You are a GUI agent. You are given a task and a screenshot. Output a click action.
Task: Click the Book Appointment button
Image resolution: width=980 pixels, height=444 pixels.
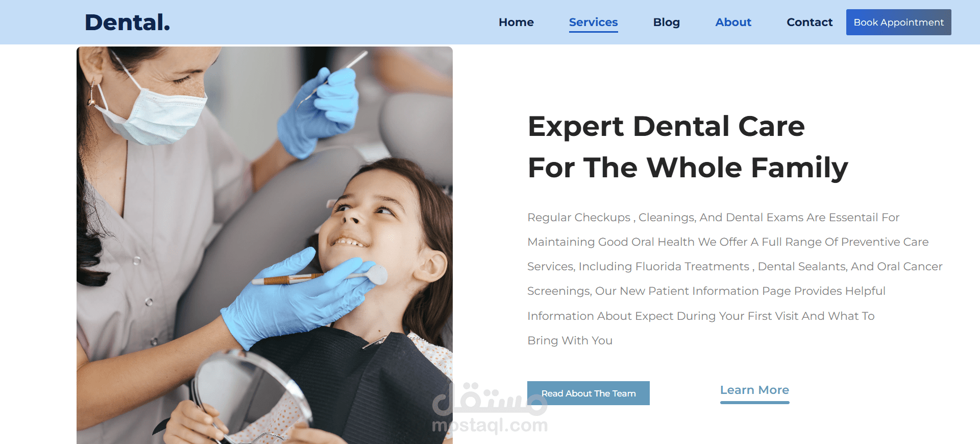pyautogui.click(x=898, y=22)
